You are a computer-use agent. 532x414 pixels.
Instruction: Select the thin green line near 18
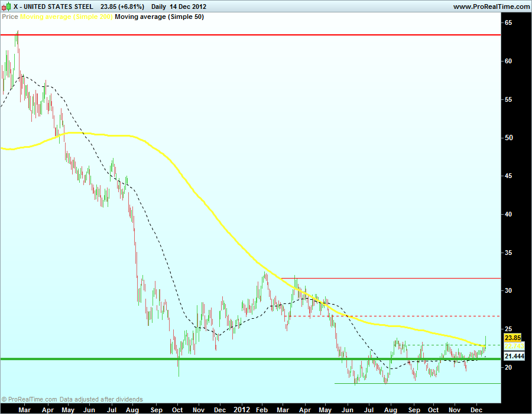pyautogui.click(x=418, y=383)
